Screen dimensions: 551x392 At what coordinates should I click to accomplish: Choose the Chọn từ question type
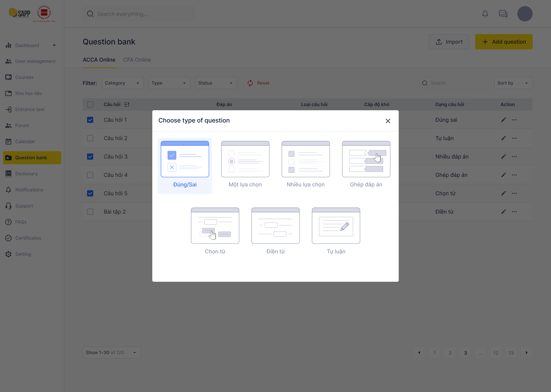click(x=215, y=231)
